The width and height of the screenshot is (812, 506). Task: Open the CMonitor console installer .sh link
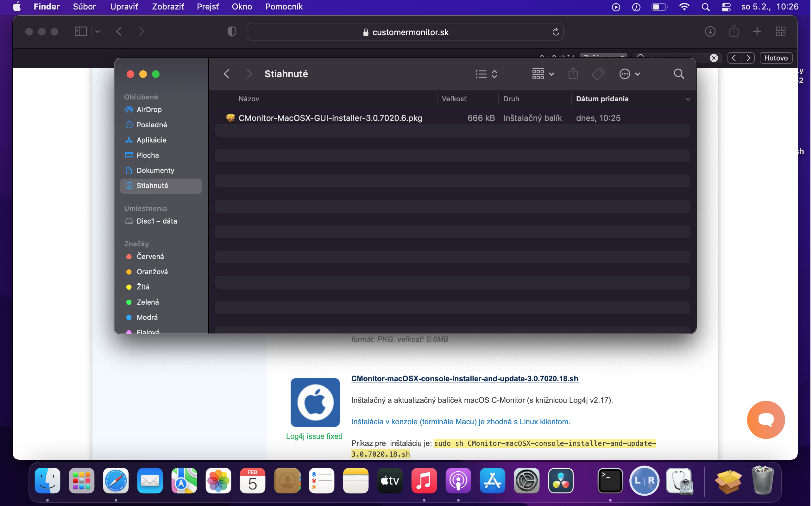point(464,378)
